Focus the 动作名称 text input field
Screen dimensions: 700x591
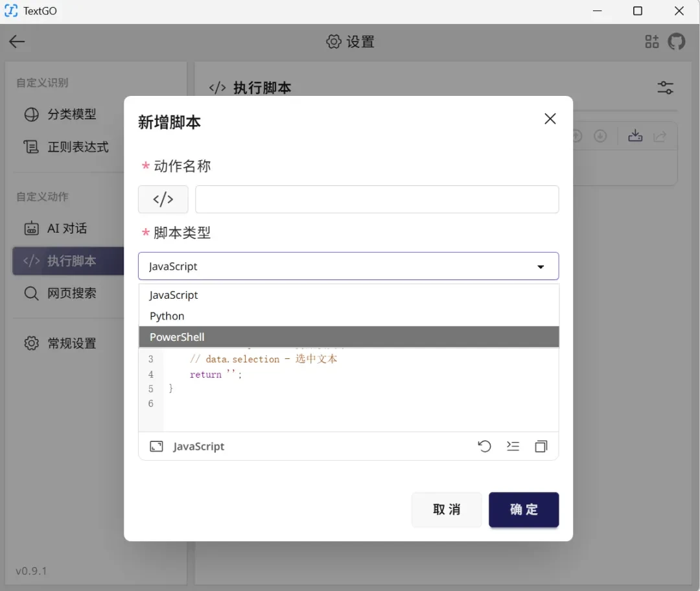pyautogui.click(x=377, y=199)
